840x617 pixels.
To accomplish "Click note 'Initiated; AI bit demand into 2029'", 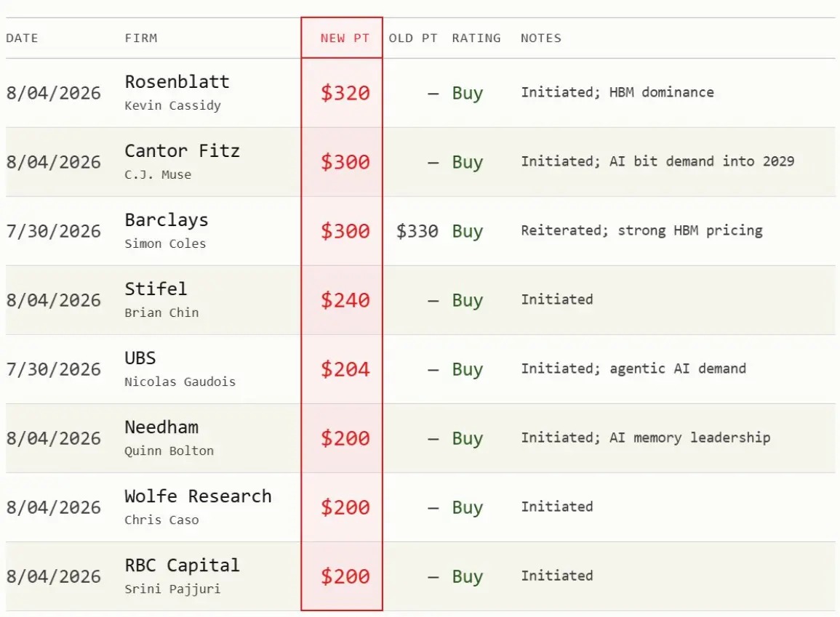I will pyautogui.click(x=657, y=161).
